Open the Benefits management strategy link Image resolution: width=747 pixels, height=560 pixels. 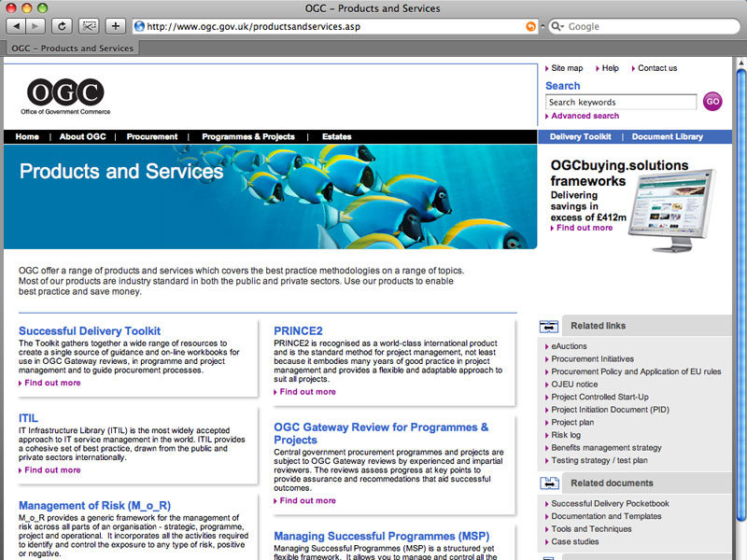coord(606,448)
